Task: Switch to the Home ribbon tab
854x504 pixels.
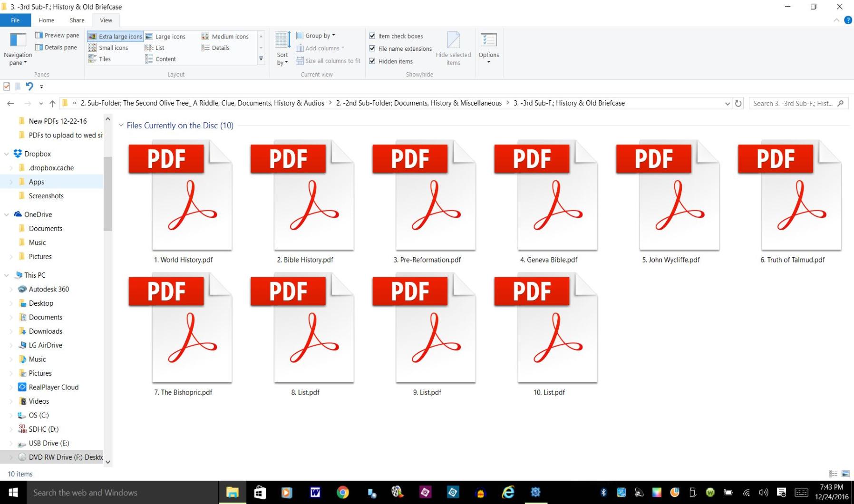Action: [x=46, y=20]
